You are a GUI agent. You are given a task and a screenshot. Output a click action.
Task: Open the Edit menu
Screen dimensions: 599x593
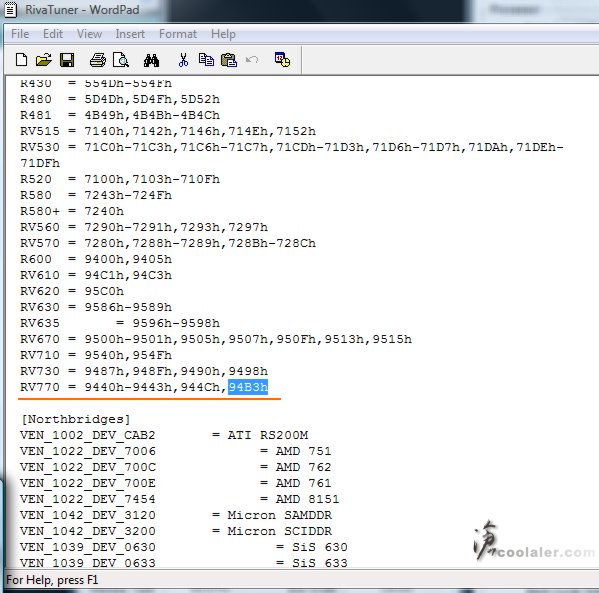(x=53, y=34)
